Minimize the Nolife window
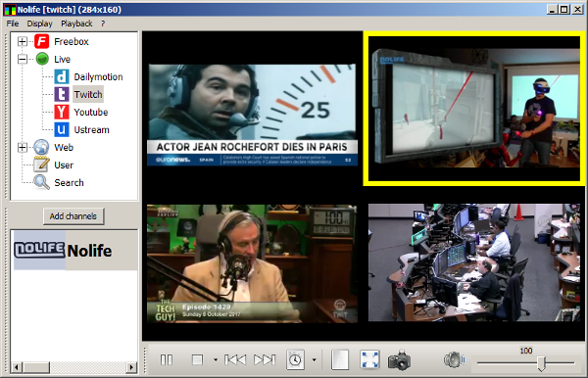Image resolution: width=588 pixels, height=378 pixels. [x=552, y=10]
